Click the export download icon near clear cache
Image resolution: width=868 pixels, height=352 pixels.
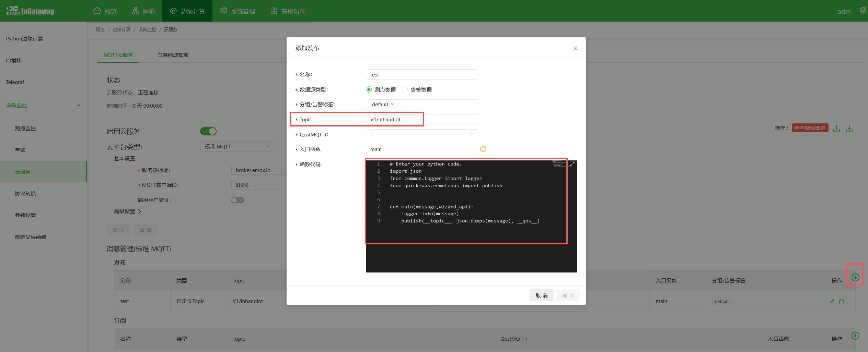coord(849,128)
